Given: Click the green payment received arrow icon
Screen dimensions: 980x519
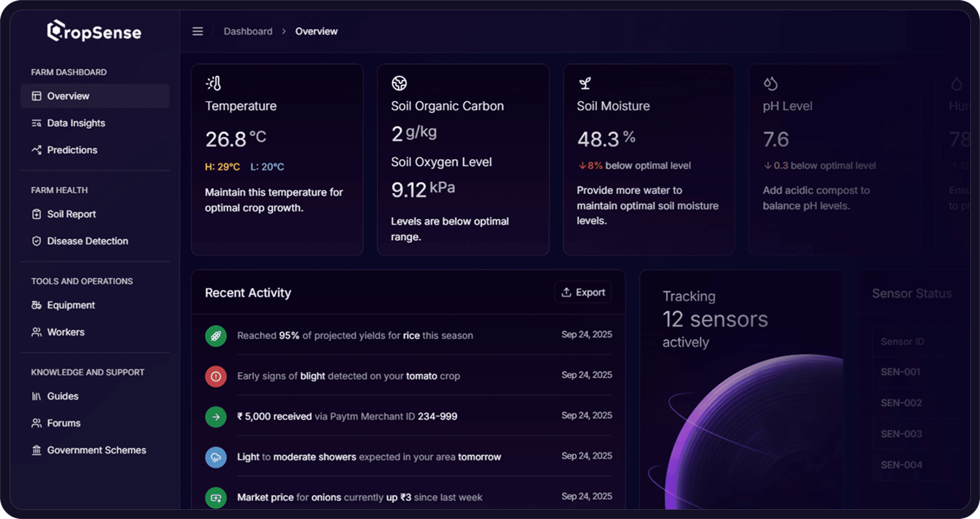Looking at the screenshot, I should tap(216, 417).
